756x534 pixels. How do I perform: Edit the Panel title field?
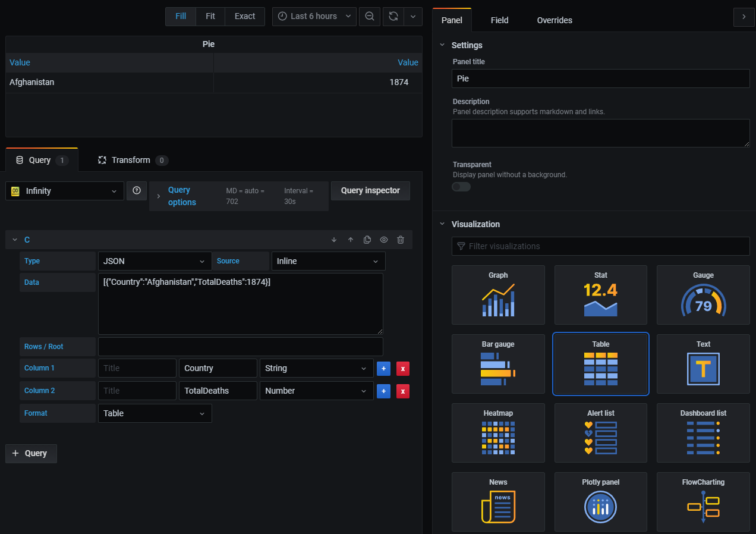click(600, 78)
